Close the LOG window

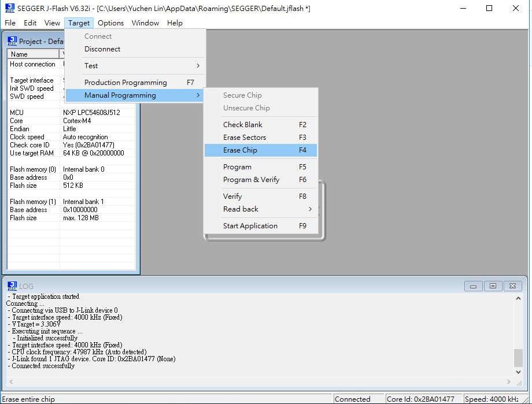click(512, 286)
